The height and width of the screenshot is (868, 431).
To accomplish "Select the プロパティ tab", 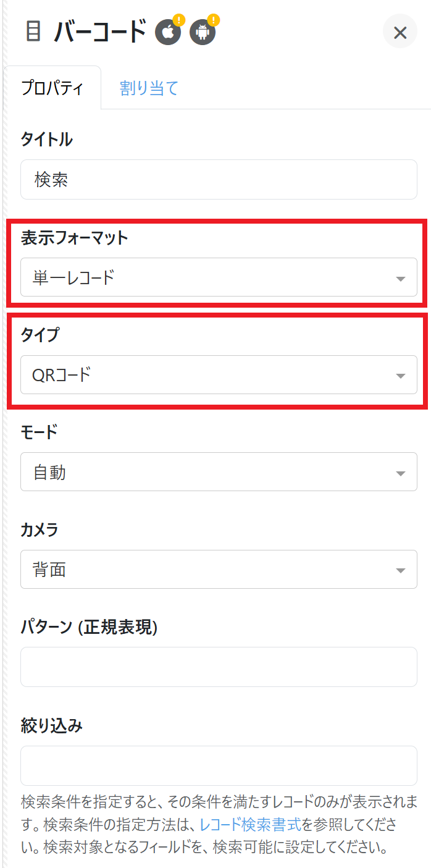I will click(52, 88).
